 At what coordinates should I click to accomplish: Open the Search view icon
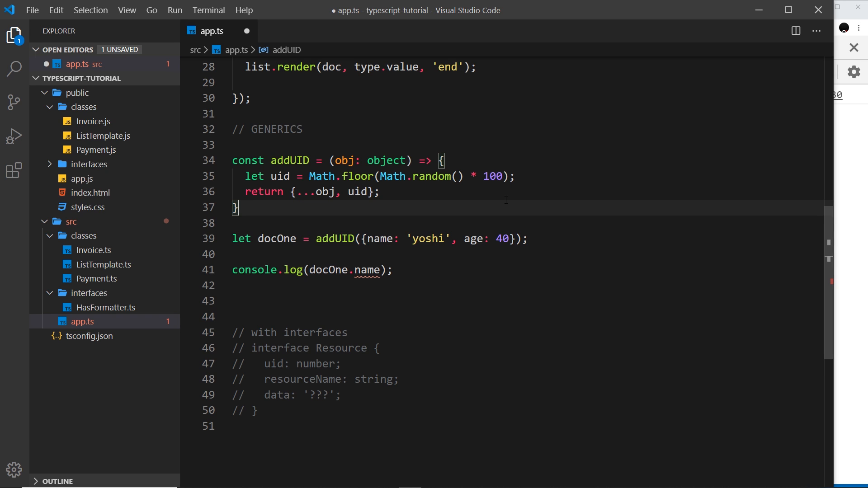(14, 69)
